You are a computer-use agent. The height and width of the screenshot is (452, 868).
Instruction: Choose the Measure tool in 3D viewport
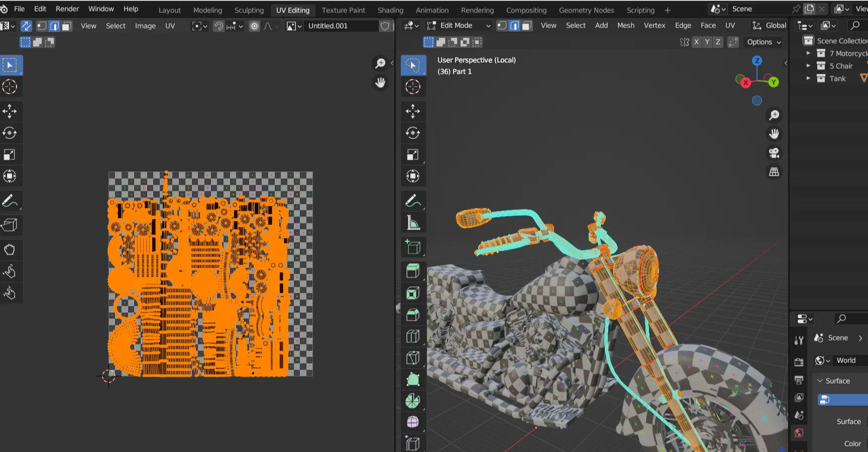tap(412, 222)
